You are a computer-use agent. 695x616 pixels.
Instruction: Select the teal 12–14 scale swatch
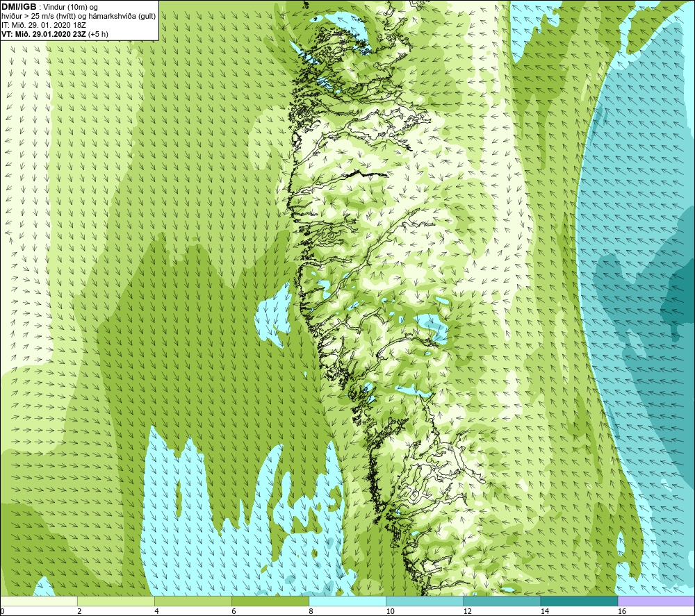pos(502,601)
